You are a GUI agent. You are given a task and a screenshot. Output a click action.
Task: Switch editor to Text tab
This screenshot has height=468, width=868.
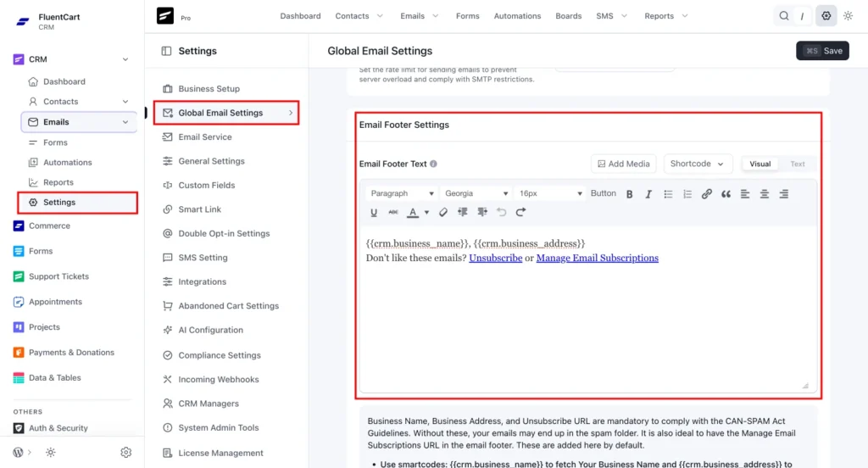[x=797, y=164]
